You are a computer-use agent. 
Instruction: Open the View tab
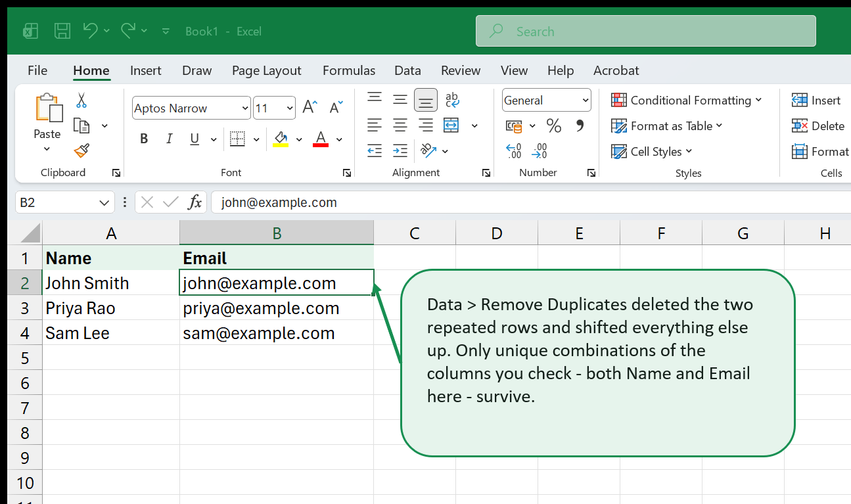(514, 70)
